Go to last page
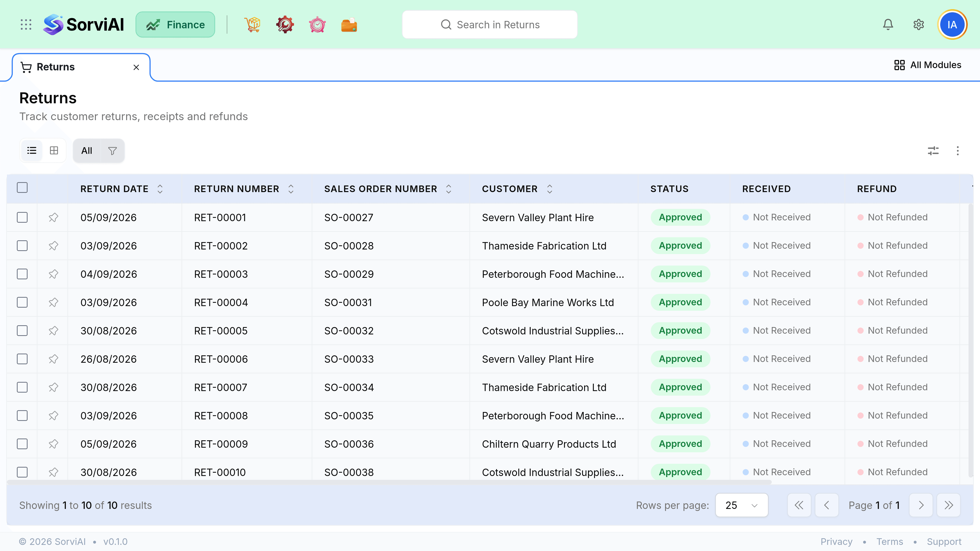Image resolution: width=980 pixels, height=551 pixels. coord(948,505)
